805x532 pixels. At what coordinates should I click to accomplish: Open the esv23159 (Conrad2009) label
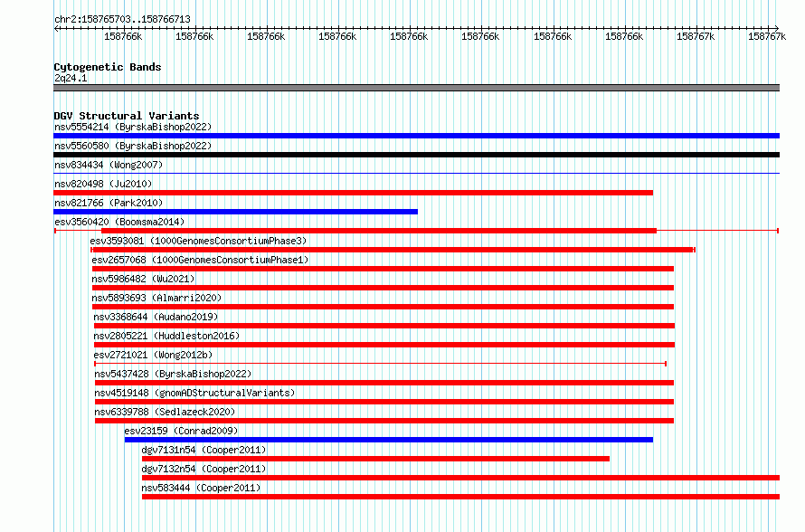point(181,431)
